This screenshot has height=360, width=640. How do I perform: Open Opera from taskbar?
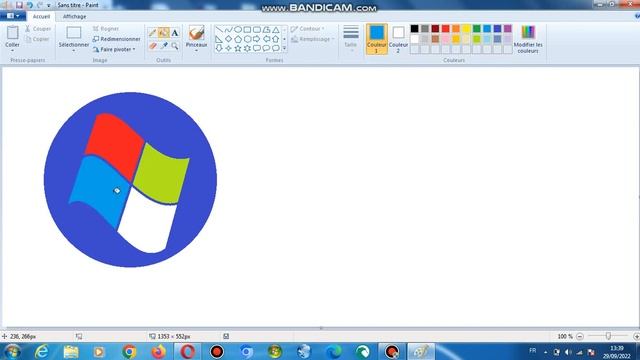tap(187, 351)
